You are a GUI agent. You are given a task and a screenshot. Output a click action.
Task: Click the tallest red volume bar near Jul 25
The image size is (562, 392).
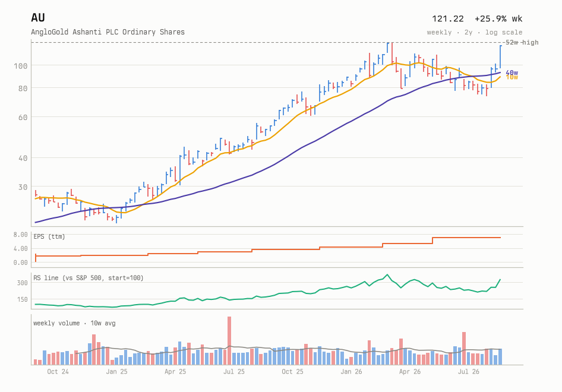(x=229, y=341)
